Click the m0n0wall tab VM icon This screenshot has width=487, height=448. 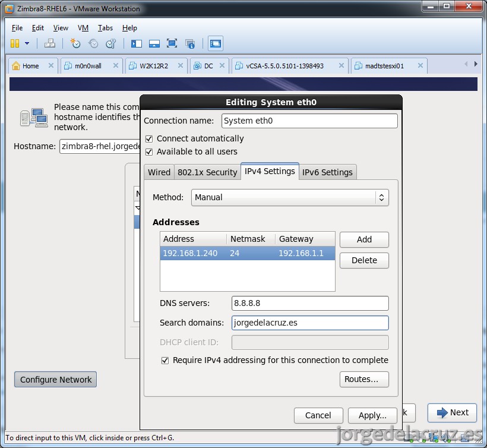pos(68,65)
